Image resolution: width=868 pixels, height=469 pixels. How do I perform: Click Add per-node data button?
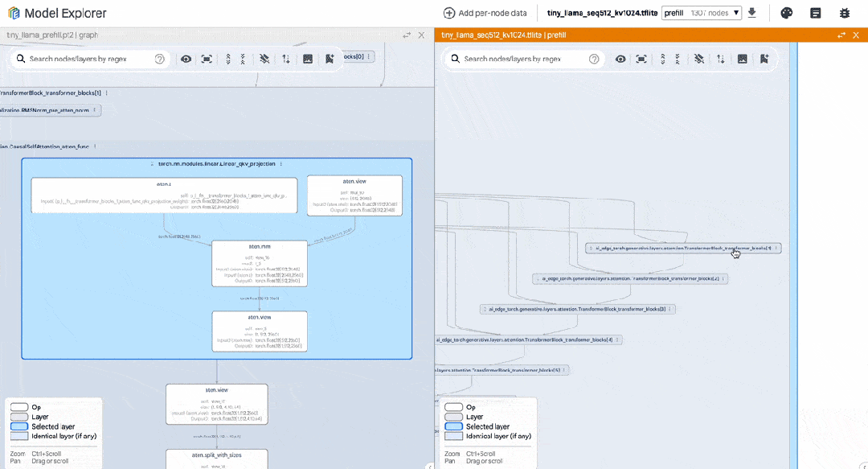point(485,13)
